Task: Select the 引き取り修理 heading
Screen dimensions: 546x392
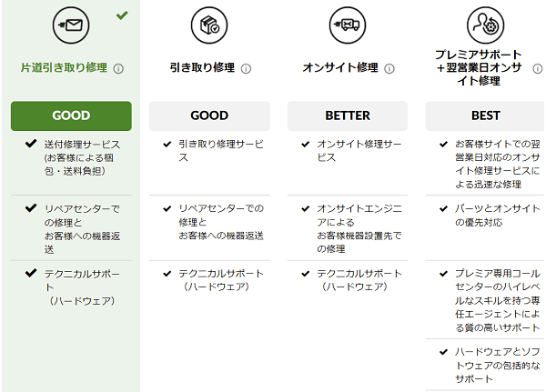Action: coord(202,67)
